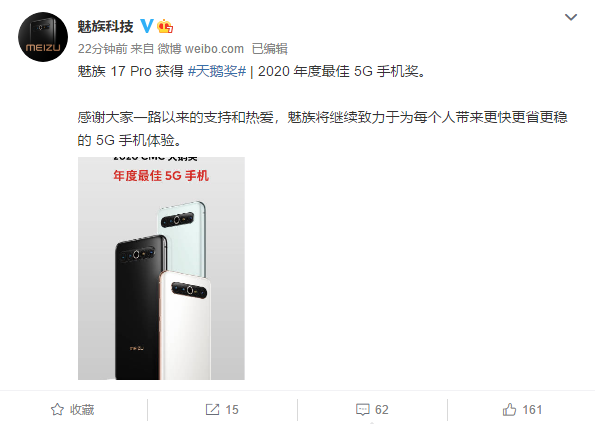Click the 年度最佳 5G 手机 image caption
The height and width of the screenshot is (424, 595).
pos(161,176)
